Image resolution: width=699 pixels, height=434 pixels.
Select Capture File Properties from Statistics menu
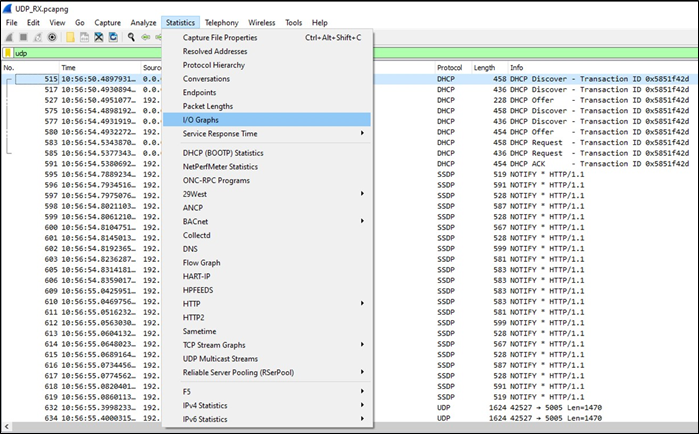click(267, 37)
